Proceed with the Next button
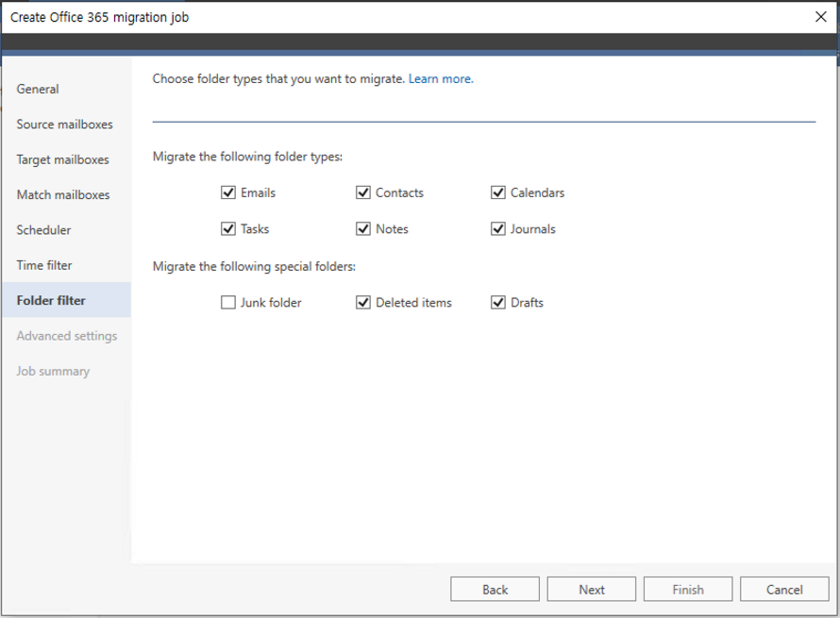Screen dimensions: 840x618 point(592,589)
